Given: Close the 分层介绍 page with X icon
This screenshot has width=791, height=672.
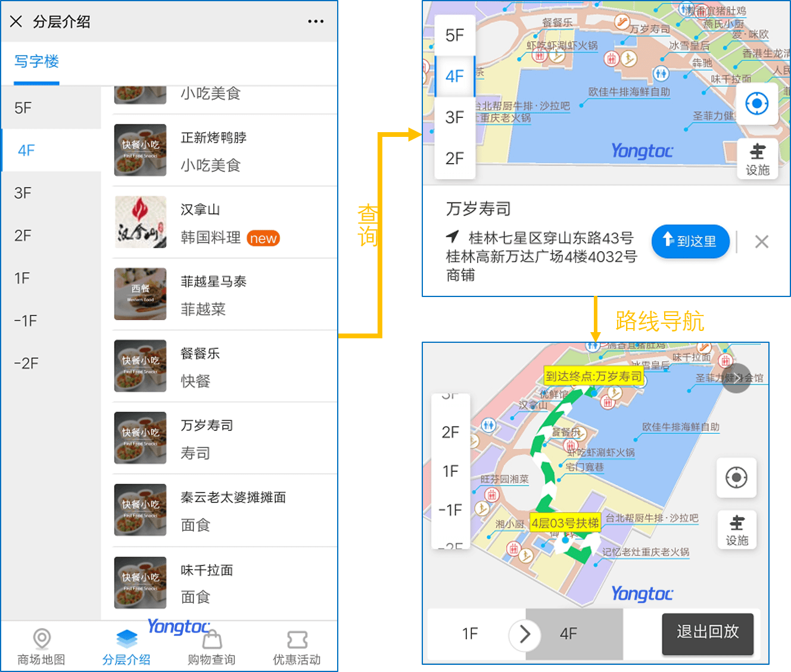Looking at the screenshot, I should [16, 21].
